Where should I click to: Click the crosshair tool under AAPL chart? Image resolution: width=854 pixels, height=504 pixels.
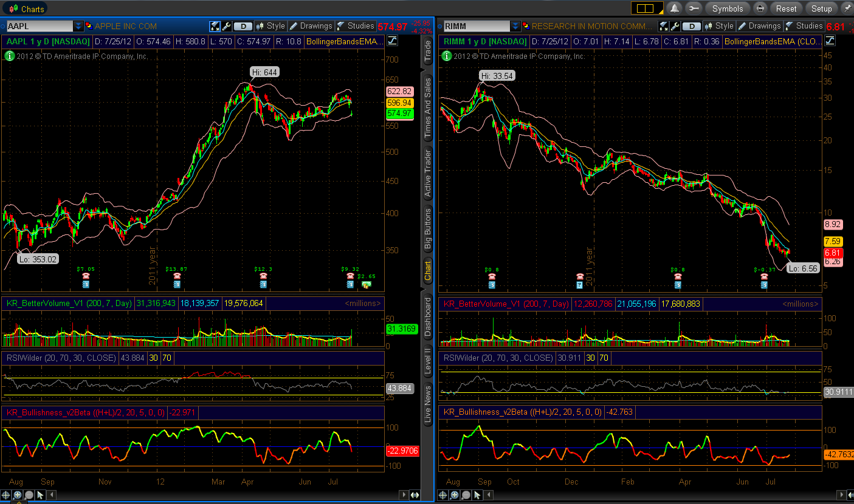(x=6, y=495)
